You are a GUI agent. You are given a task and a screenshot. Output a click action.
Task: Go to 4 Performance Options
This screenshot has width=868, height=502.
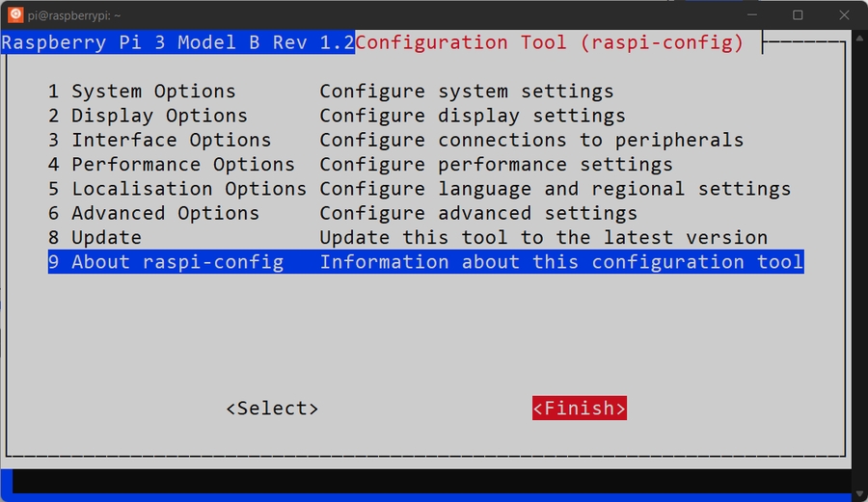coord(172,165)
